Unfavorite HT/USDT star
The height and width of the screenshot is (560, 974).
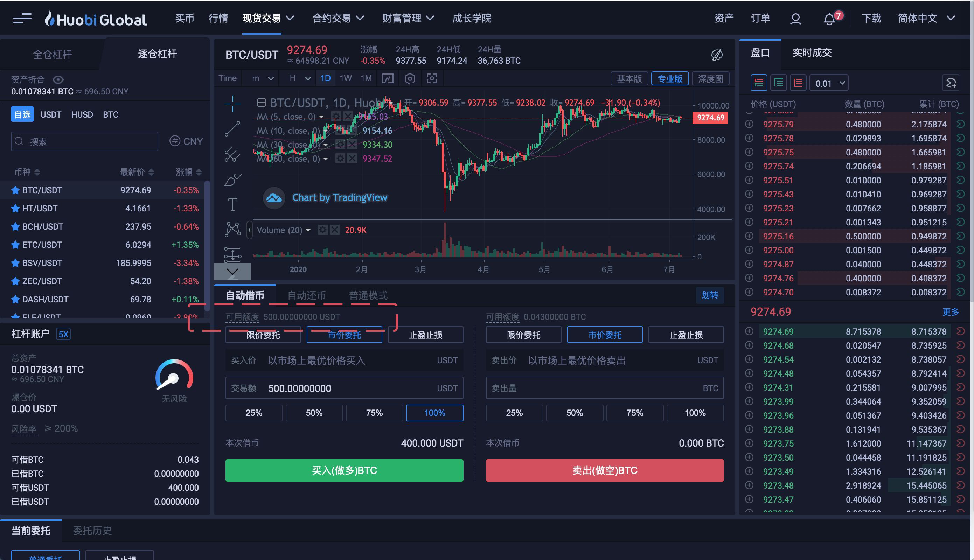[x=15, y=209]
